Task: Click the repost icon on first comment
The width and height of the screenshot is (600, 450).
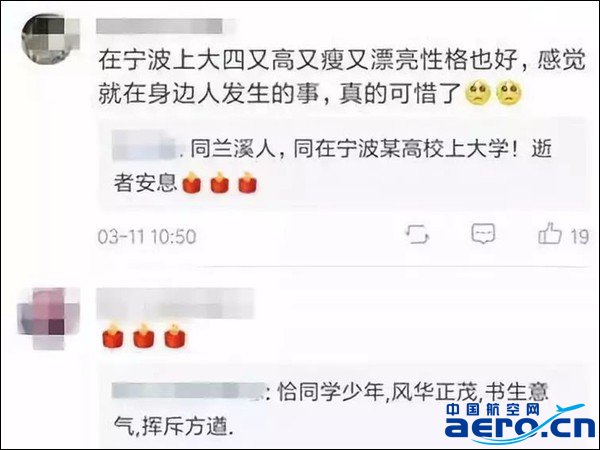Action: (x=417, y=234)
